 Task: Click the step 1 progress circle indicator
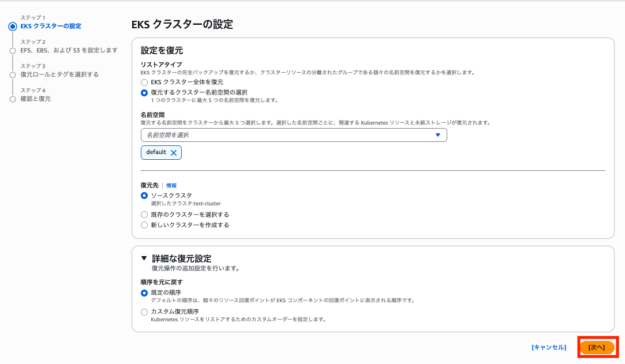click(x=14, y=25)
